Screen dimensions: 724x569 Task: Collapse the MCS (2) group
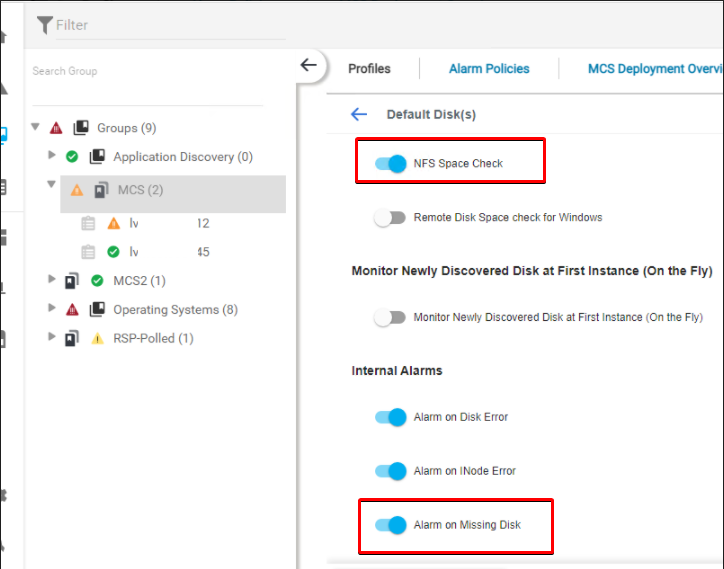tap(52, 185)
